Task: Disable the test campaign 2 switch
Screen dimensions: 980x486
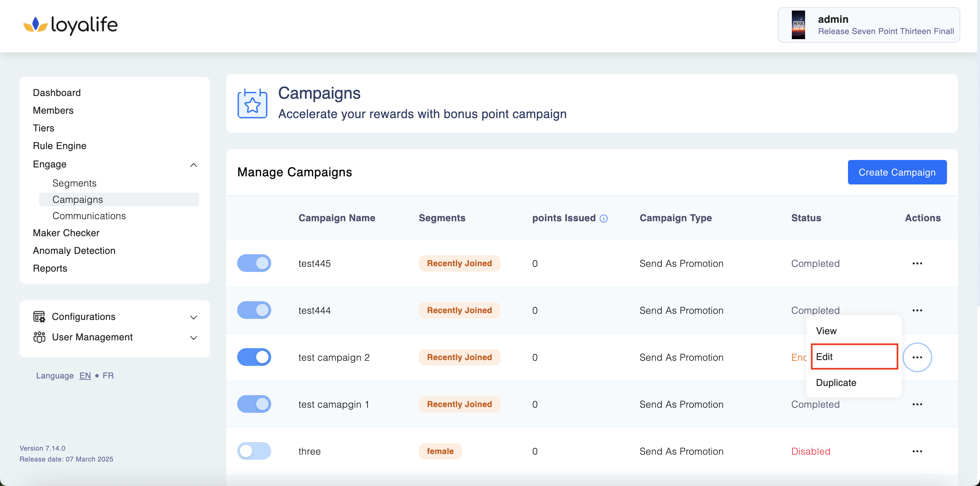Action: coord(254,357)
